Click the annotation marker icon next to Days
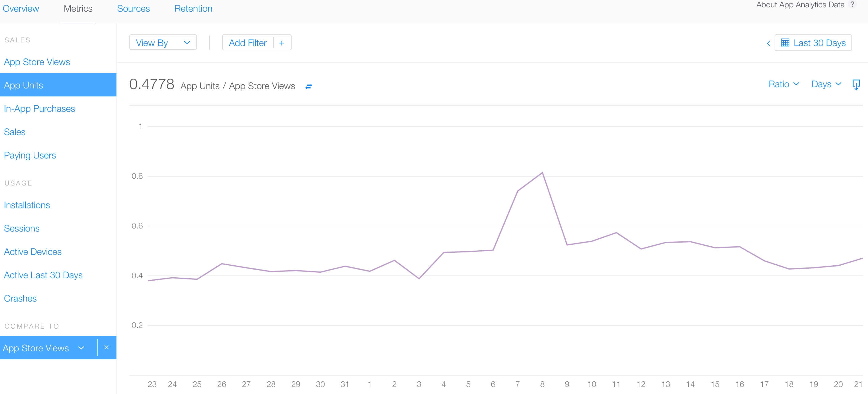Viewport: 868px width, 394px height. (x=856, y=85)
